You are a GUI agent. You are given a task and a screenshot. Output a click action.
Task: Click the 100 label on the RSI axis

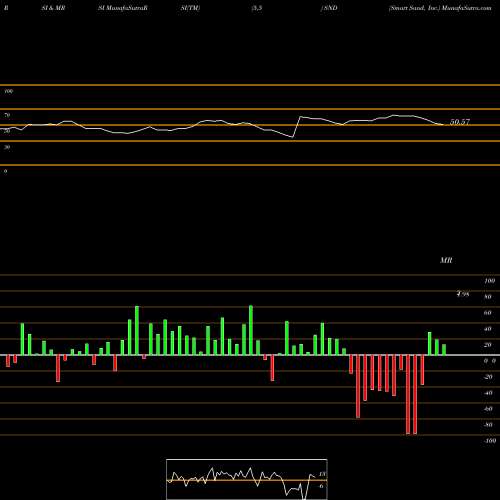tap(9, 91)
